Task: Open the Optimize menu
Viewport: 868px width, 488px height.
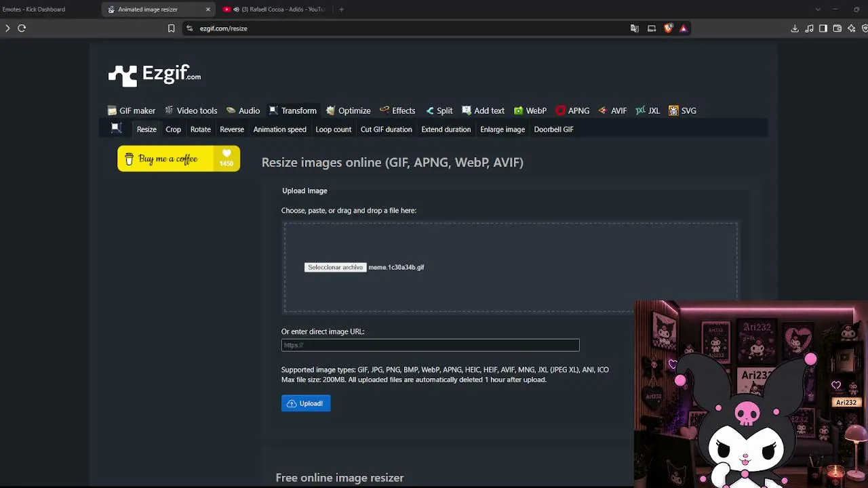Action: pyautogui.click(x=348, y=110)
